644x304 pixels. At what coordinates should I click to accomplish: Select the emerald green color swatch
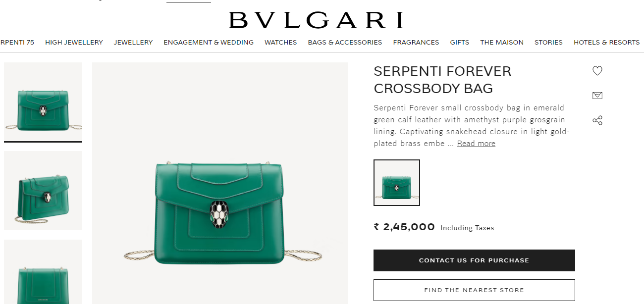[x=397, y=183]
